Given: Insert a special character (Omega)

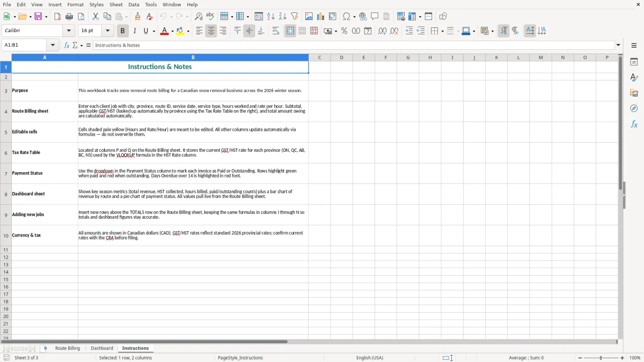Looking at the screenshot, I should (x=347, y=17).
